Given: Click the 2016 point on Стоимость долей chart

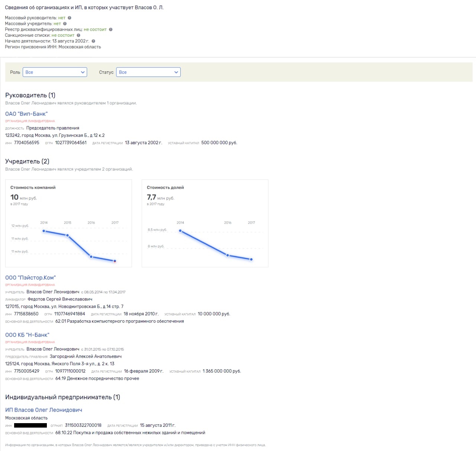Looking at the screenshot, I should click(228, 255).
